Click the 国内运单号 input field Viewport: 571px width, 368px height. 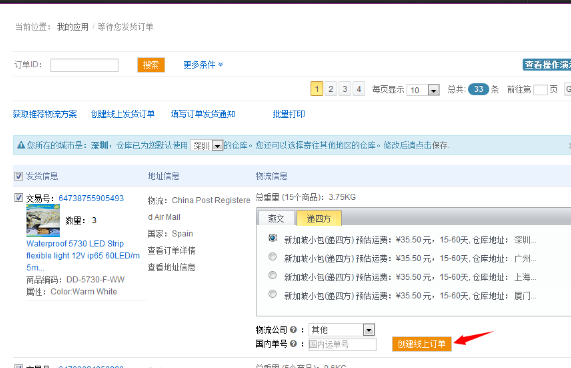pos(342,344)
